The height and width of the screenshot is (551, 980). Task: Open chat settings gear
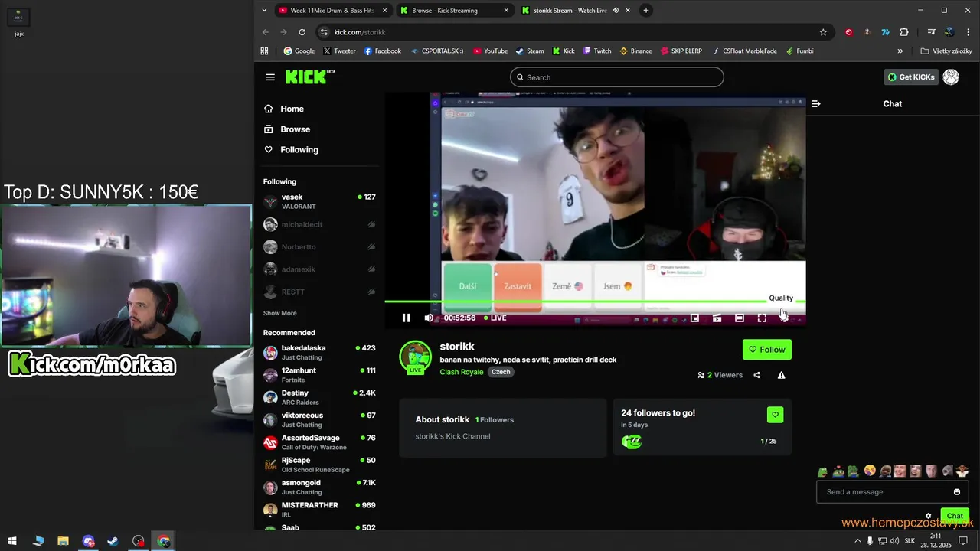pyautogui.click(x=929, y=516)
